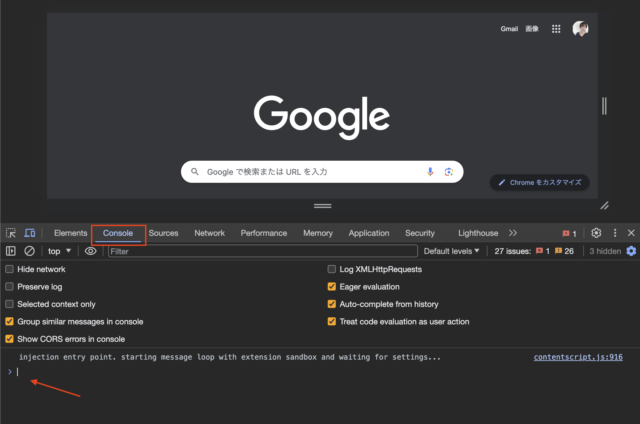This screenshot has height=424, width=640.
Task: Click the Google logo
Action: point(322,116)
